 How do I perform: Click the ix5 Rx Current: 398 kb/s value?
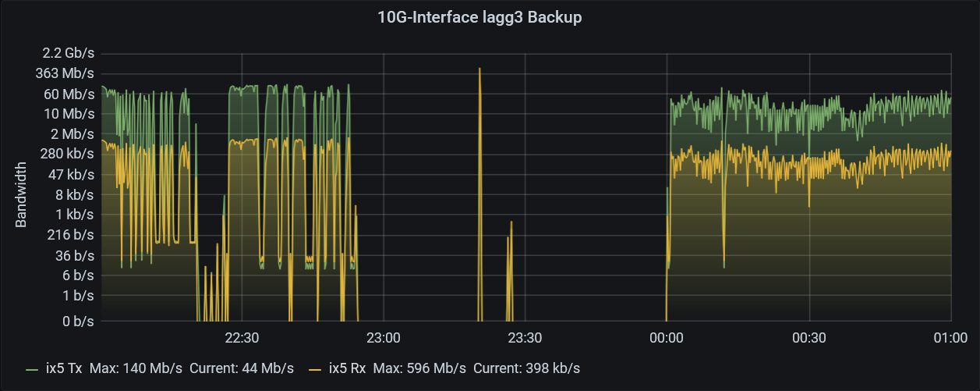(526, 368)
